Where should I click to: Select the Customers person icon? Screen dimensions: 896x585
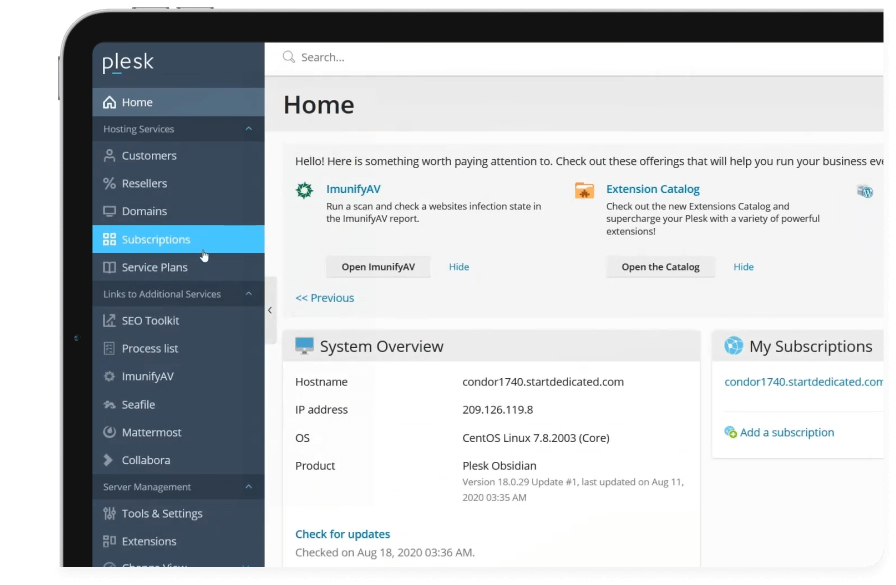(108, 155)
